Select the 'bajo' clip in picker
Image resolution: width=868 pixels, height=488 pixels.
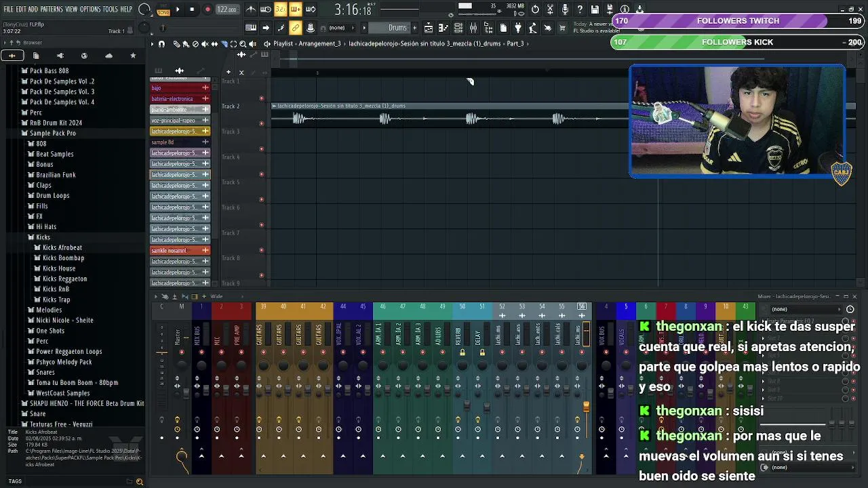click(180, 88)
